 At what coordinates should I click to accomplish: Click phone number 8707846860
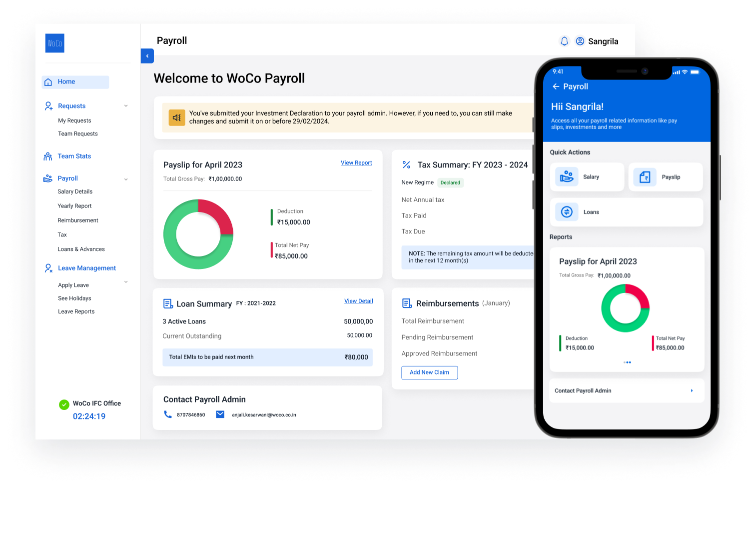pyautogui.click(x=191, y=415)
